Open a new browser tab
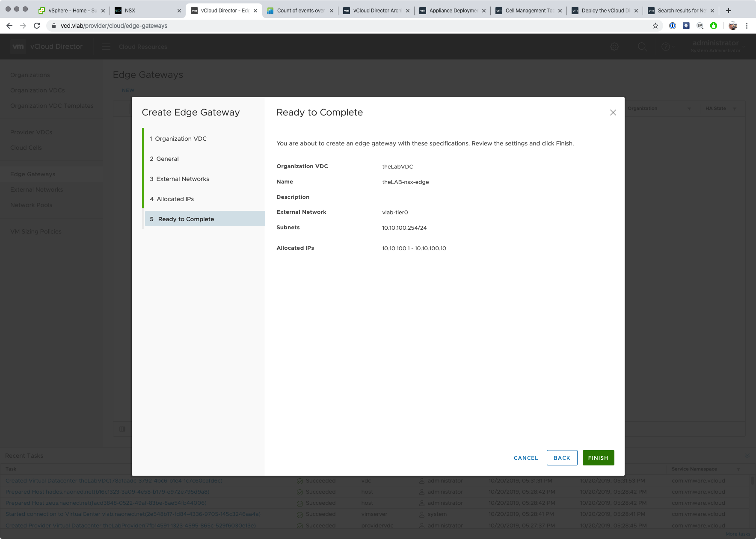756x539 pixels. (728, 11)
